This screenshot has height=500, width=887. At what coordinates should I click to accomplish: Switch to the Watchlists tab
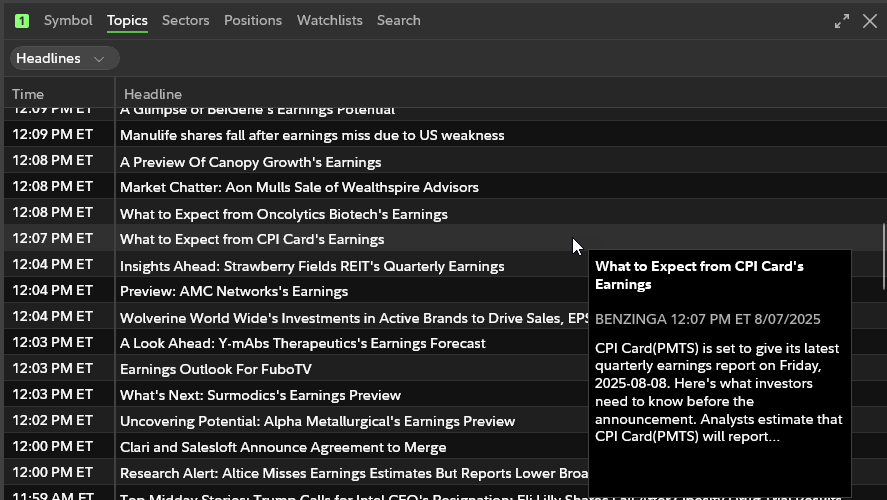point(329,21)
